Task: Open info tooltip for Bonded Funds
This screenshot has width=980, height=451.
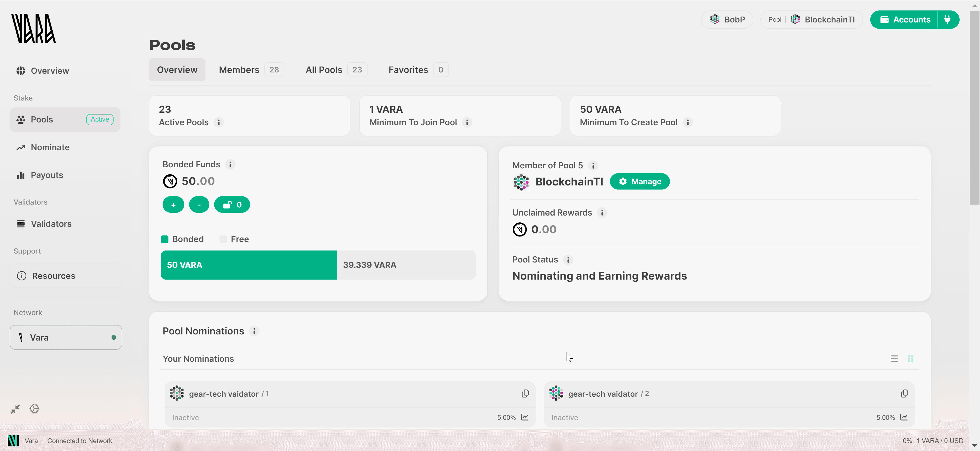Action: click(230, 164)
